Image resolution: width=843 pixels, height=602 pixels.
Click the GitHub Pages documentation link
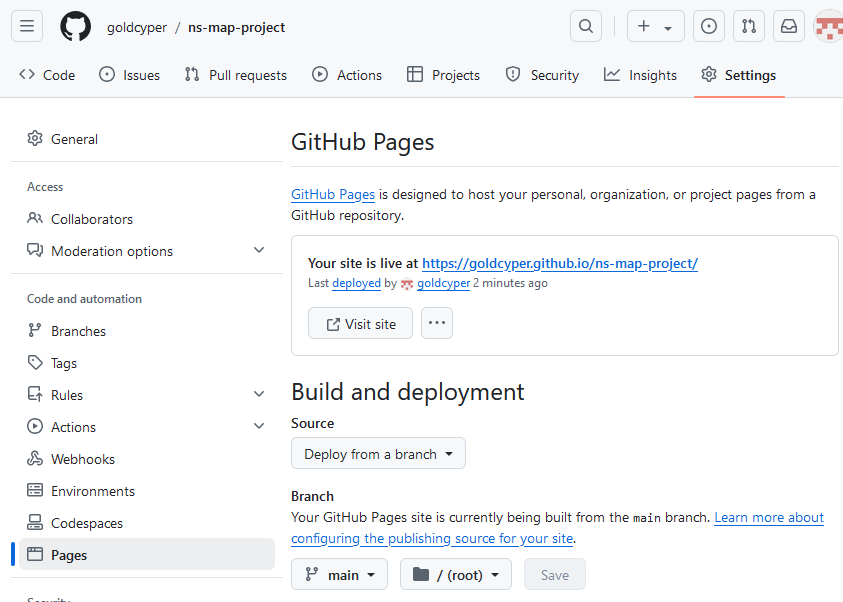(333, 195)
